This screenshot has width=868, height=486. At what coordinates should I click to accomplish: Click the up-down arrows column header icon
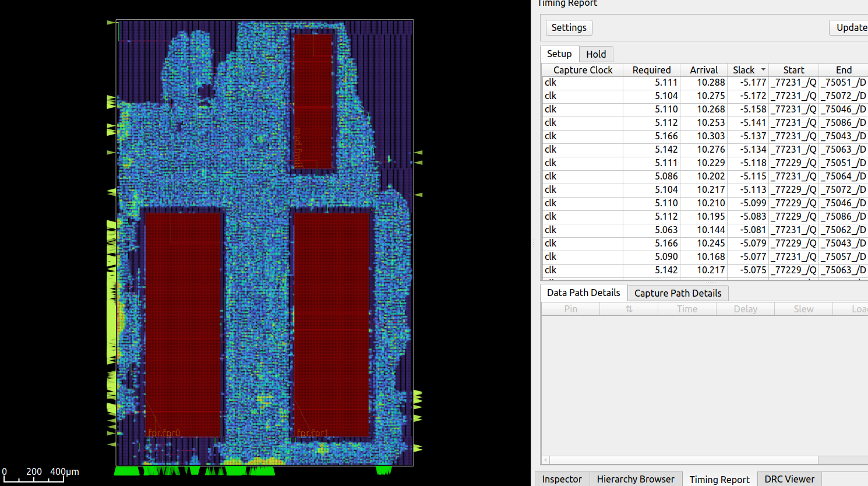(629, 309)
